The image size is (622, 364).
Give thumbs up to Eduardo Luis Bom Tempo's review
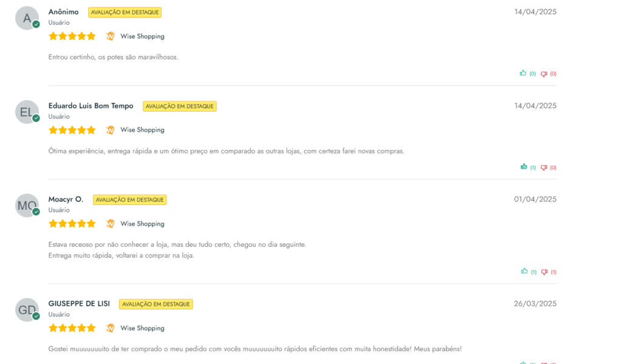coord(524,167)
